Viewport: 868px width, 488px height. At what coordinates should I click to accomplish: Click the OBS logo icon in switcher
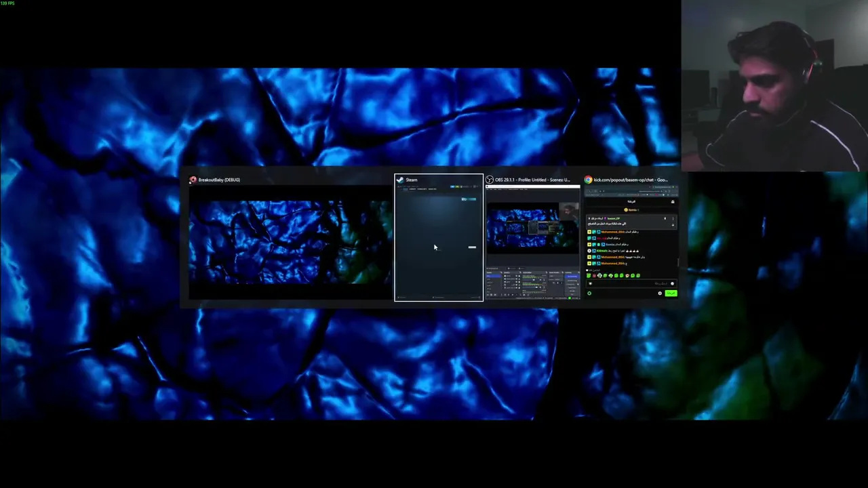point(490,180)
